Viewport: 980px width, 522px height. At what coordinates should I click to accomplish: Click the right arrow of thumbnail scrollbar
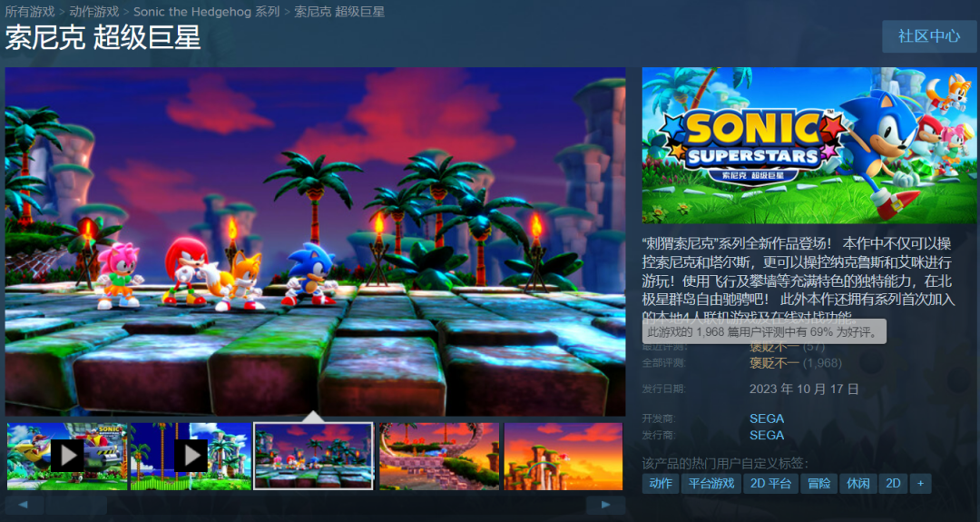pyautogui.click(x=605, y=505)
